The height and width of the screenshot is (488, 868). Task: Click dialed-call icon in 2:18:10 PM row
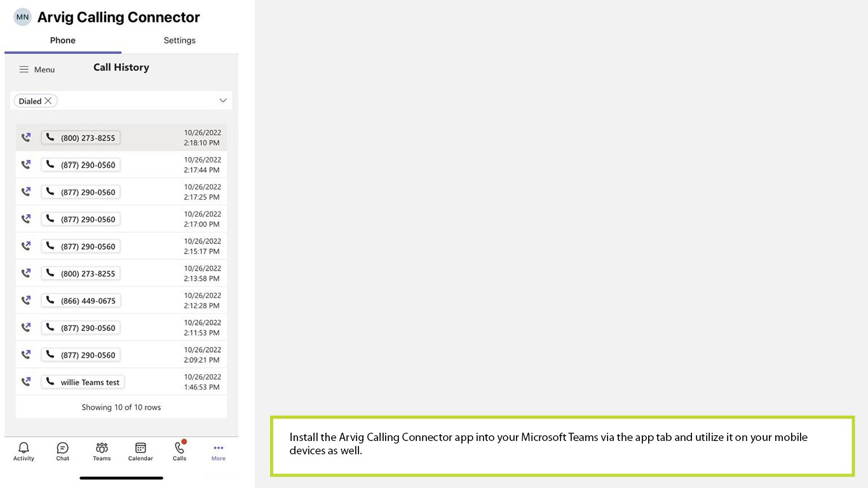click(26, 137)
